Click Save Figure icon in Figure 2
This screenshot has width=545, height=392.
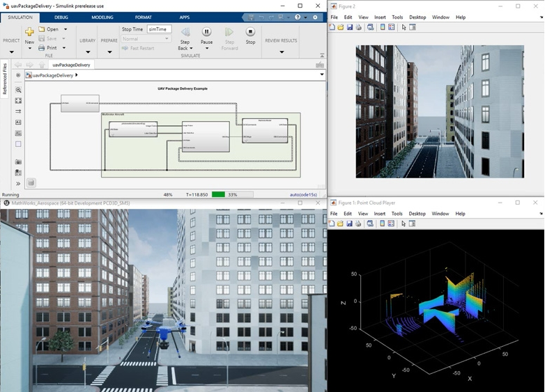pyautogui.click(x=350, y=27)
